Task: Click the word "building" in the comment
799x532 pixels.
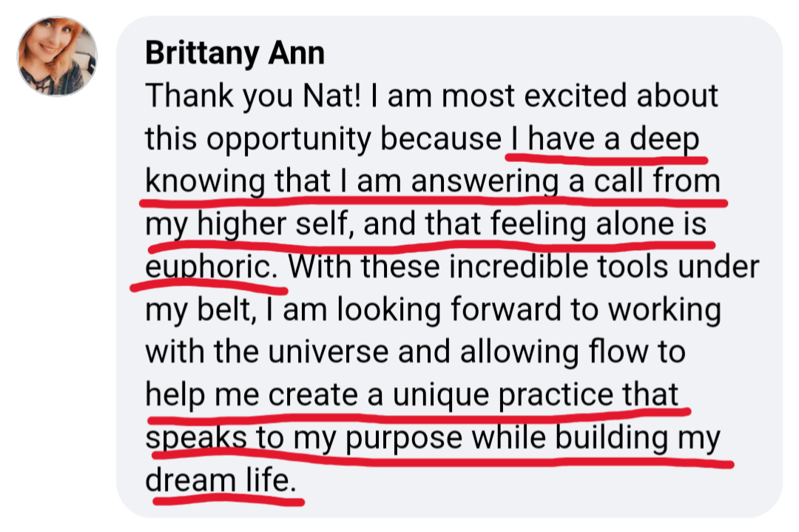Action: (610, 439)
